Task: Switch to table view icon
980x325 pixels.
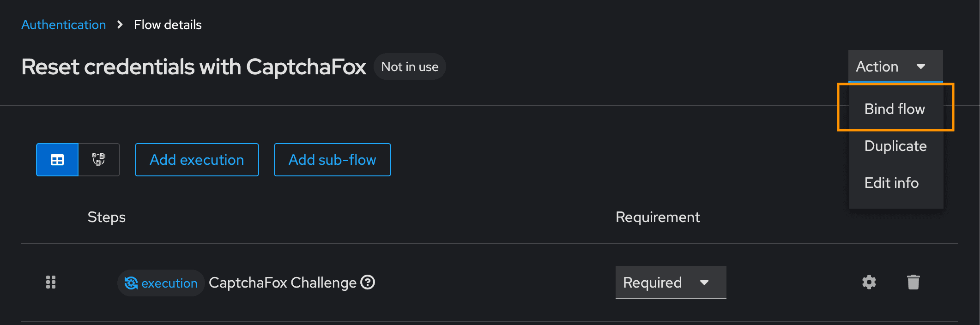Action: pos(57,160)
